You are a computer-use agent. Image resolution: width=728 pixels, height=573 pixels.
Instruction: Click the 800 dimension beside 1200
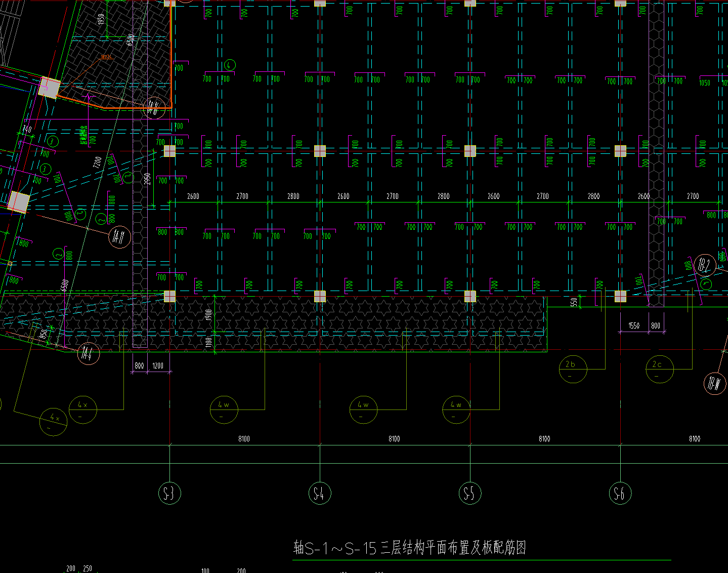pos(139,365)
